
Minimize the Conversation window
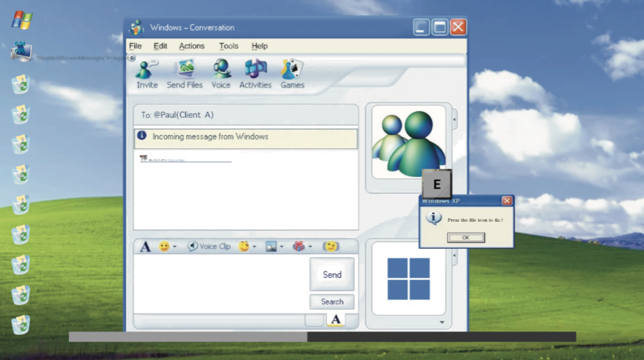421,28
